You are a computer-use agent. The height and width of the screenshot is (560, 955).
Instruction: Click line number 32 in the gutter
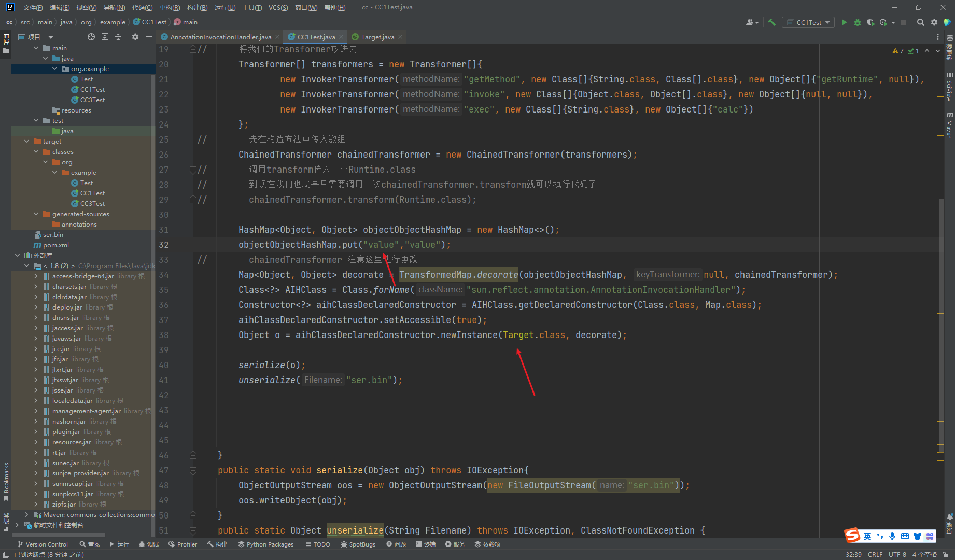coord(164,245)
